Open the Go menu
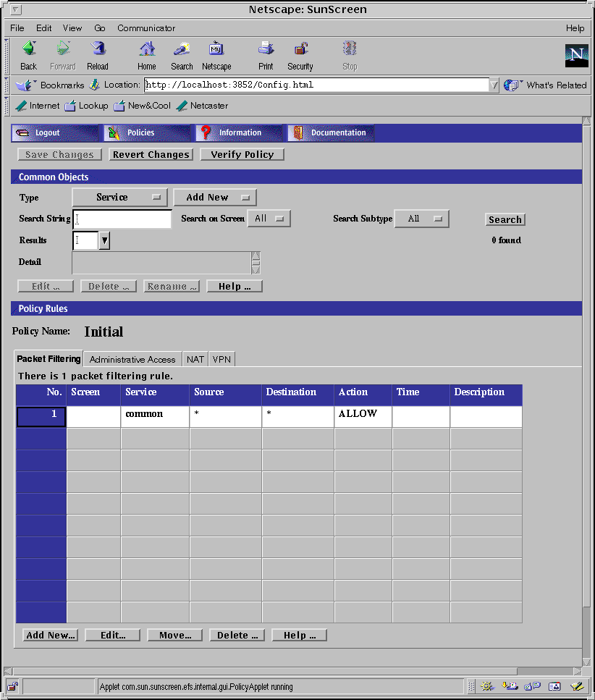 click(100, 28)
